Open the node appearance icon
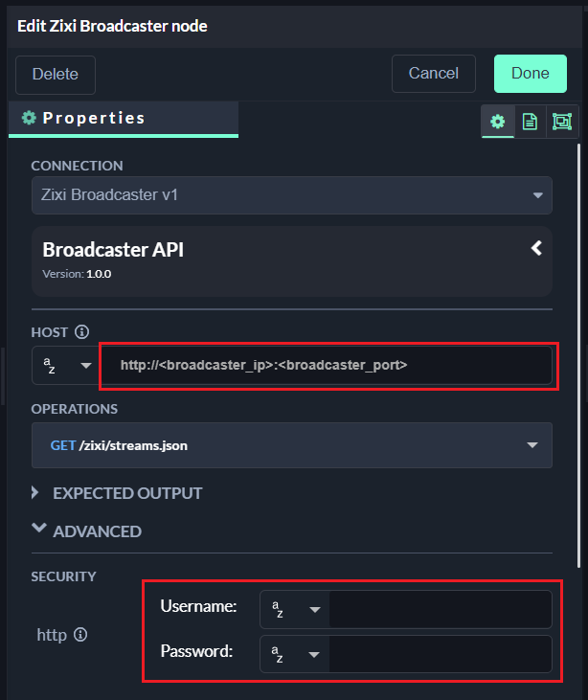588x700 pixels. tap(561, 122)
